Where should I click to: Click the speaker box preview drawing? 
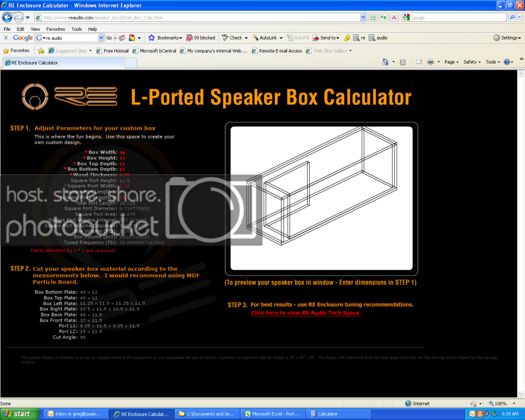coord(321,198)
